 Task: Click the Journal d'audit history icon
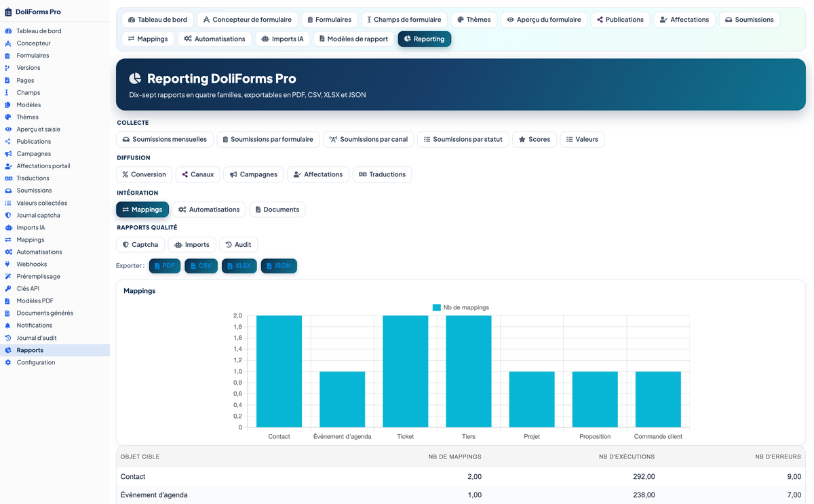pyautogui.click(x=8, y=338)
